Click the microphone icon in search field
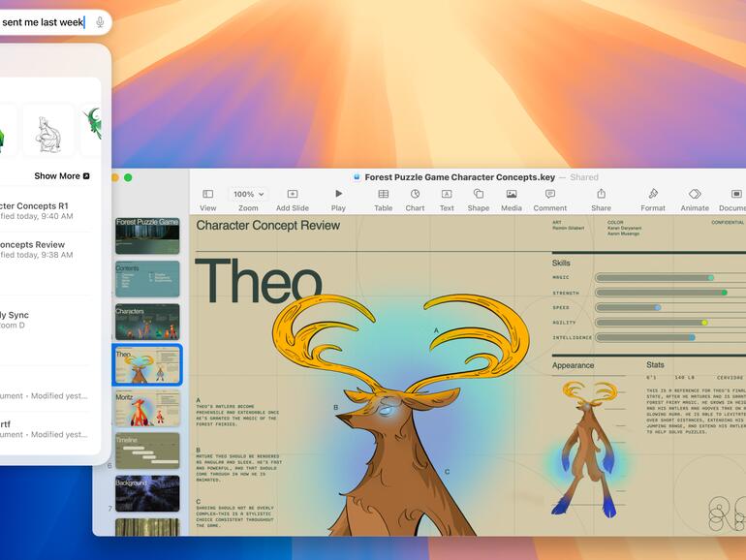The image size is (746, 560). pos(100,22)
